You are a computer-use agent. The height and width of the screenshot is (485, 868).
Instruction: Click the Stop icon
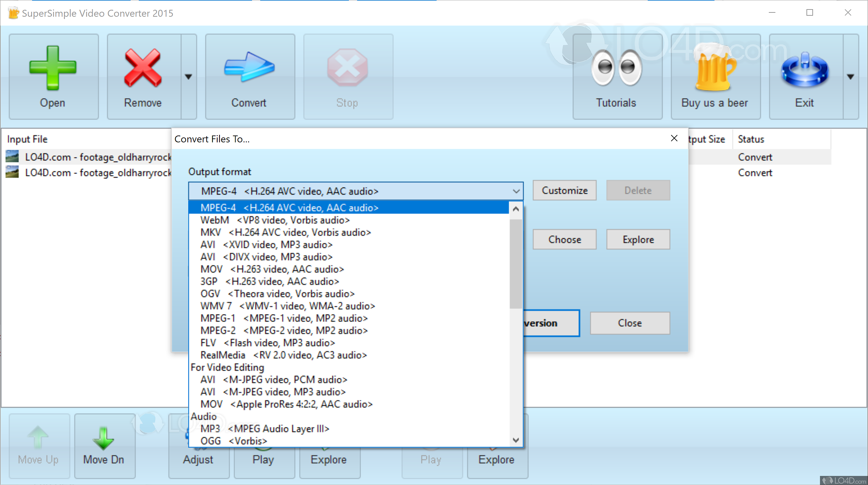click(x=347, y=76)
